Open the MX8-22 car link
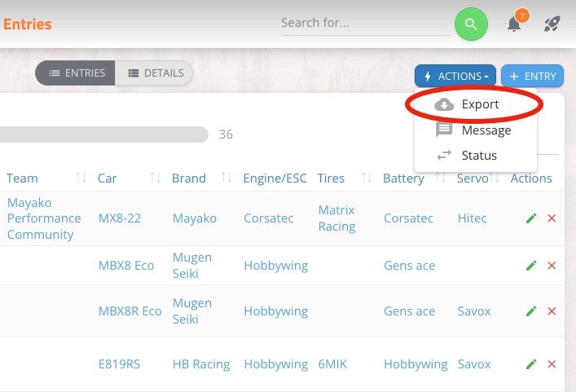 click(x=120, y=218)
